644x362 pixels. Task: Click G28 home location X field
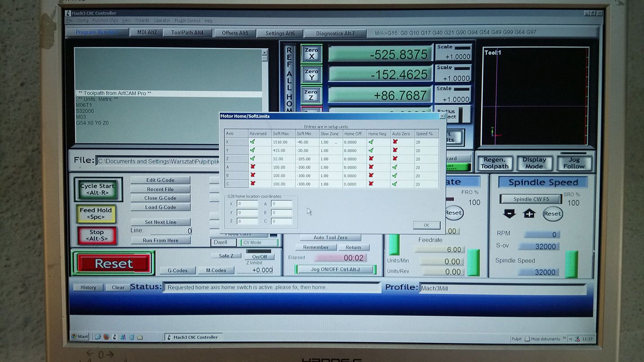tap(247, 204)
